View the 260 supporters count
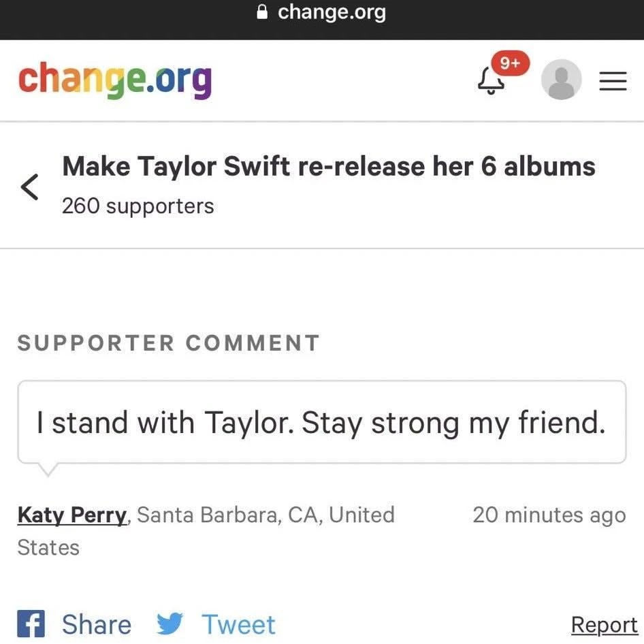The image size is (644, 644). pyautogui.click(x=138, y=206)
